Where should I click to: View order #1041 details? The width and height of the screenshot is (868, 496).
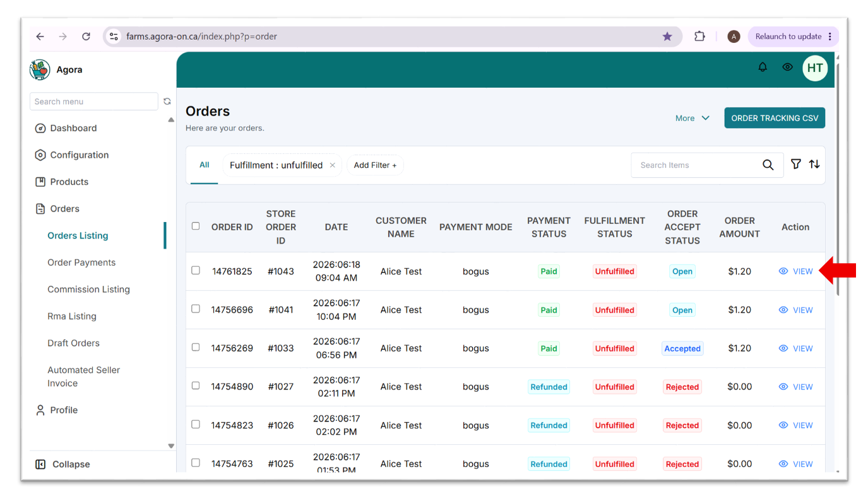point(795,310)
